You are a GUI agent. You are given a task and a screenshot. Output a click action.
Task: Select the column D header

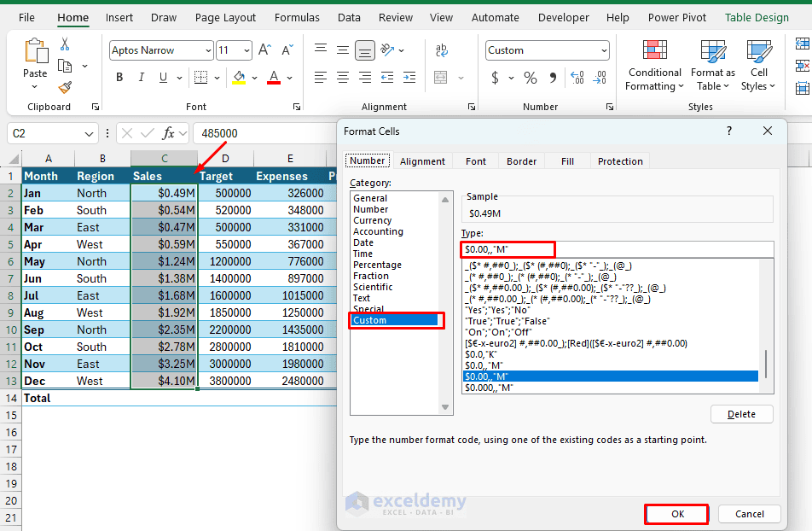(x=225, y=159)
